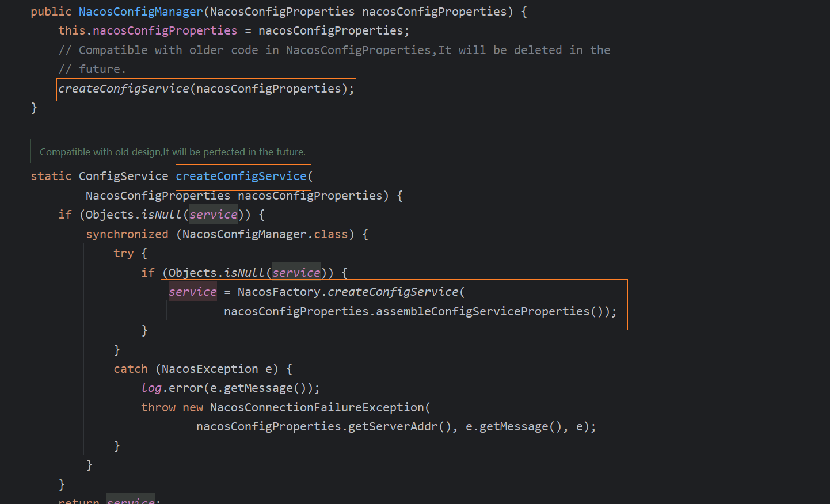Click 'service' variable assigned from NacosFactory
830x504 pixels.
[192, 292]
